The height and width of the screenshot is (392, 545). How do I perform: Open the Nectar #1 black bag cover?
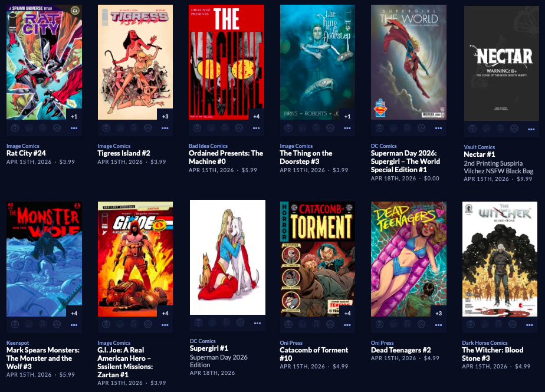coord(500,62)
